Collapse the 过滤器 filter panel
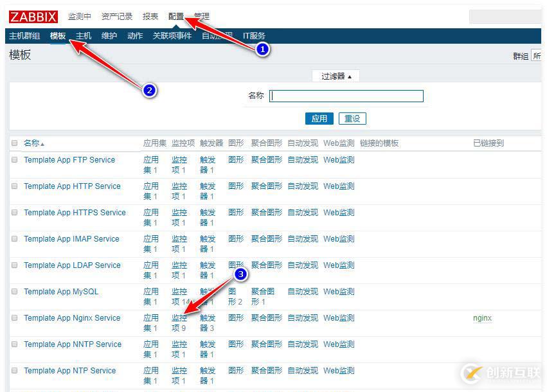The width and height of the screenshot is (547, 392). click(336, 76)
